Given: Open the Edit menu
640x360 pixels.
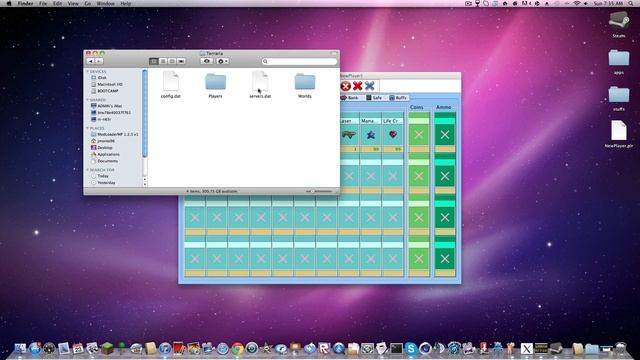Looking at the screenshot, I should 58,3.
